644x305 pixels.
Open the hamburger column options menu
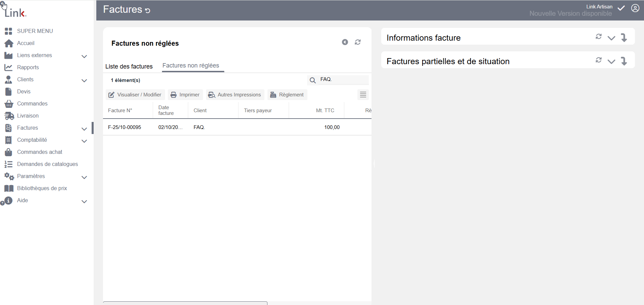[363, 95]
